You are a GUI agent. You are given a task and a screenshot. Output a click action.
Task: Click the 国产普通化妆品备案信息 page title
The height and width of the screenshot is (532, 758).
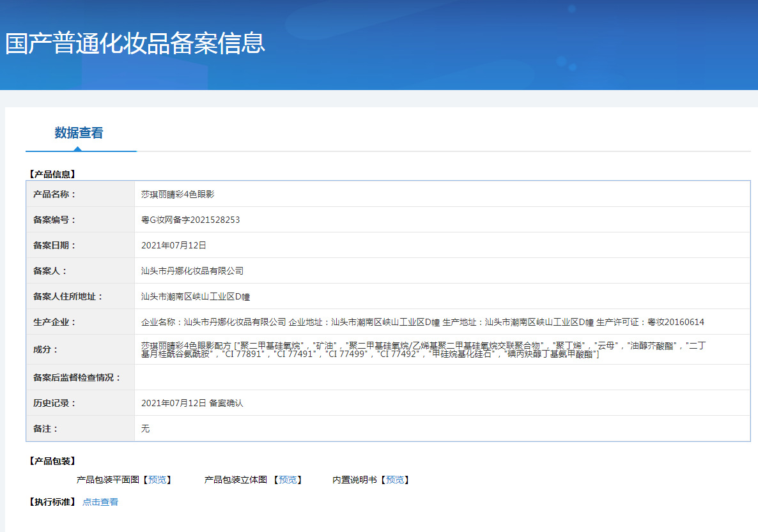[135, 43]
